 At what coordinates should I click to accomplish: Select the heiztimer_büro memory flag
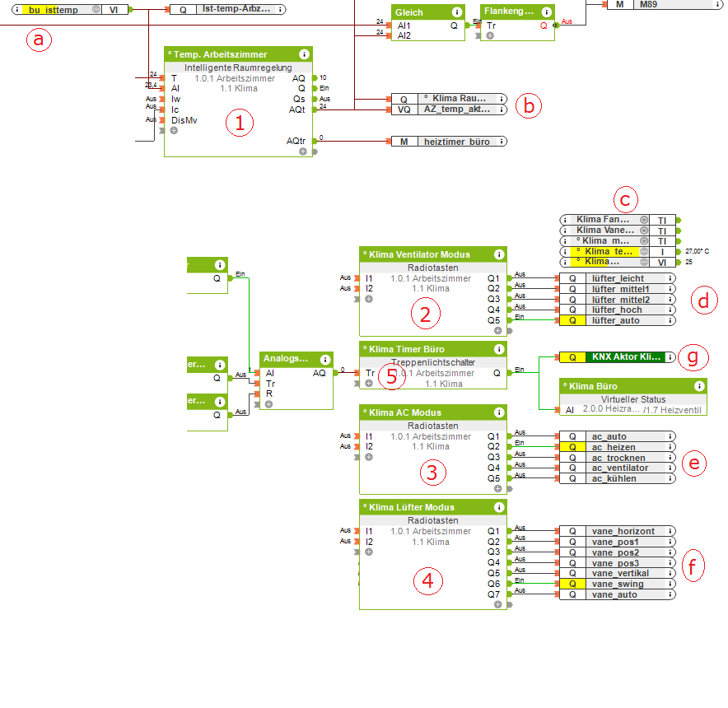(x=449, y=142)
